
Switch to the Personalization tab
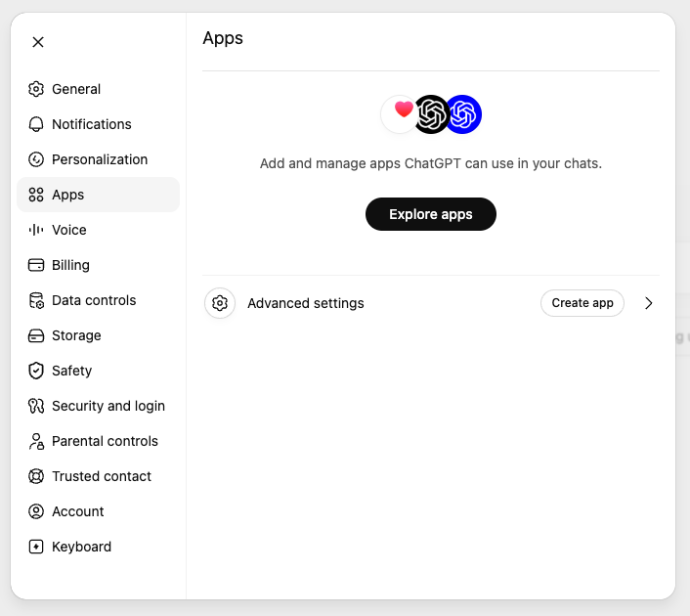pyautogui.click(x=98, y=159)
